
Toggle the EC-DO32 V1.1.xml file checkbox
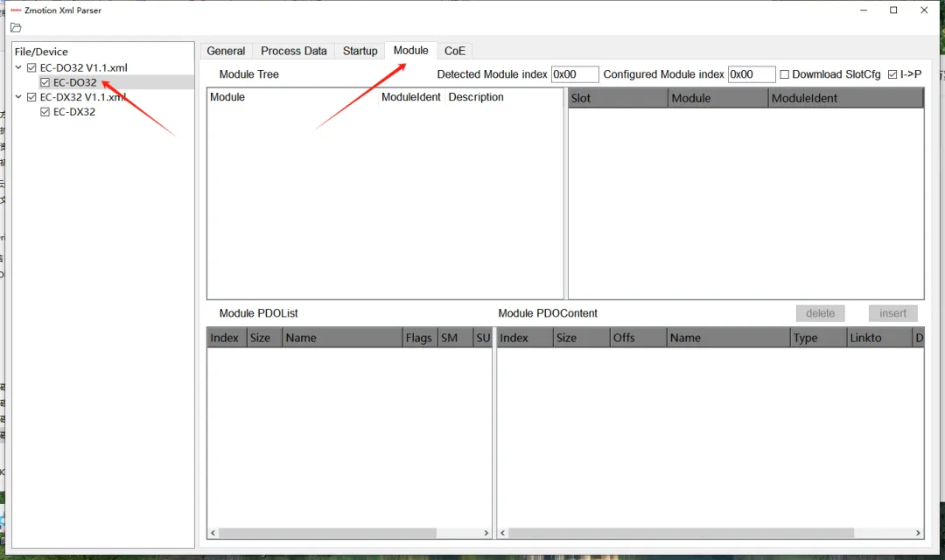32,67
